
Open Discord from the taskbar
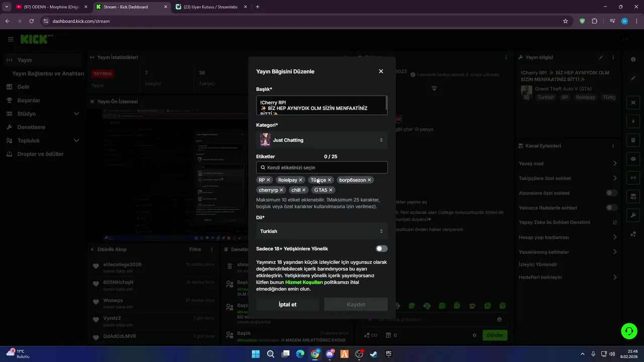pyautogui.click(x=330, y=354)
